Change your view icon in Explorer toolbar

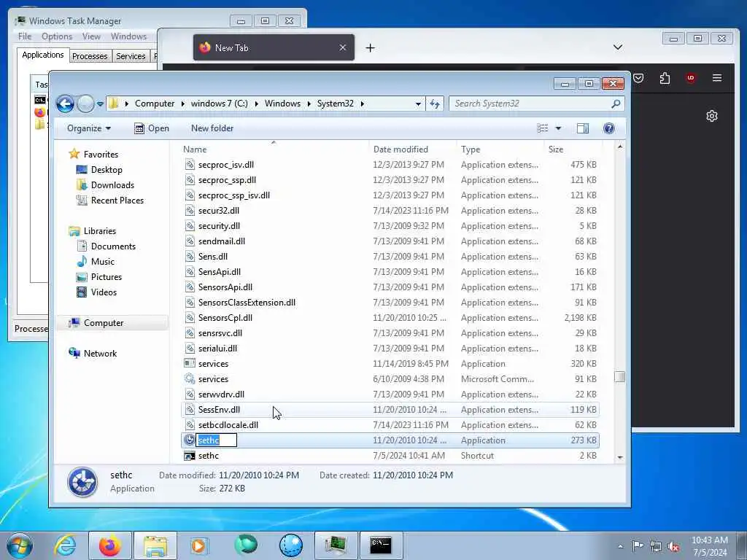[x=542, y=128]
